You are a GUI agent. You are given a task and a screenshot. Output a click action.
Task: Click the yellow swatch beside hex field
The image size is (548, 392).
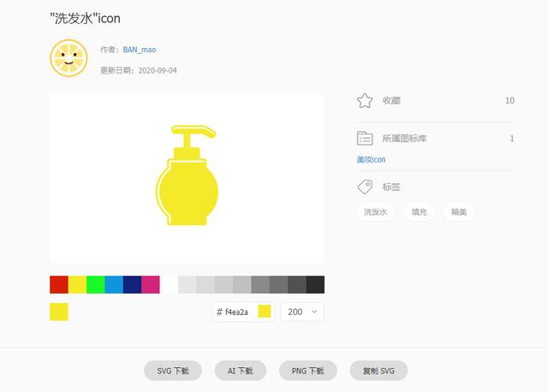(x=265, y=312)
